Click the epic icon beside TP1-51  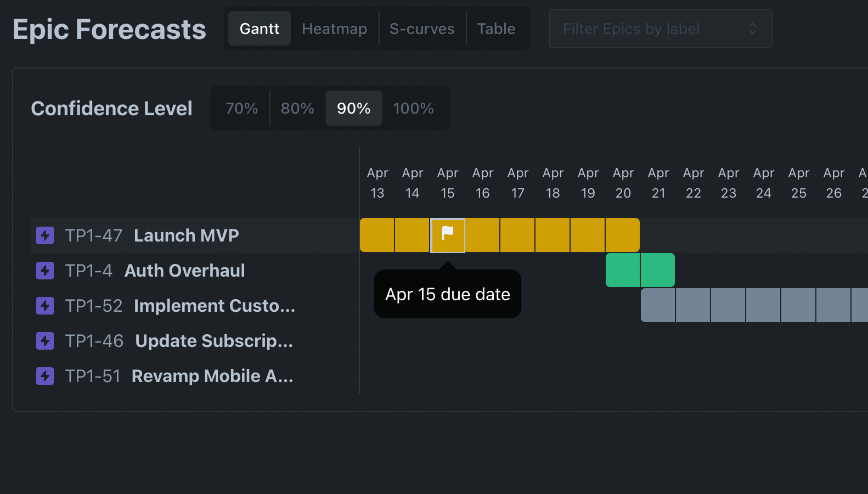tap(45, 376)
